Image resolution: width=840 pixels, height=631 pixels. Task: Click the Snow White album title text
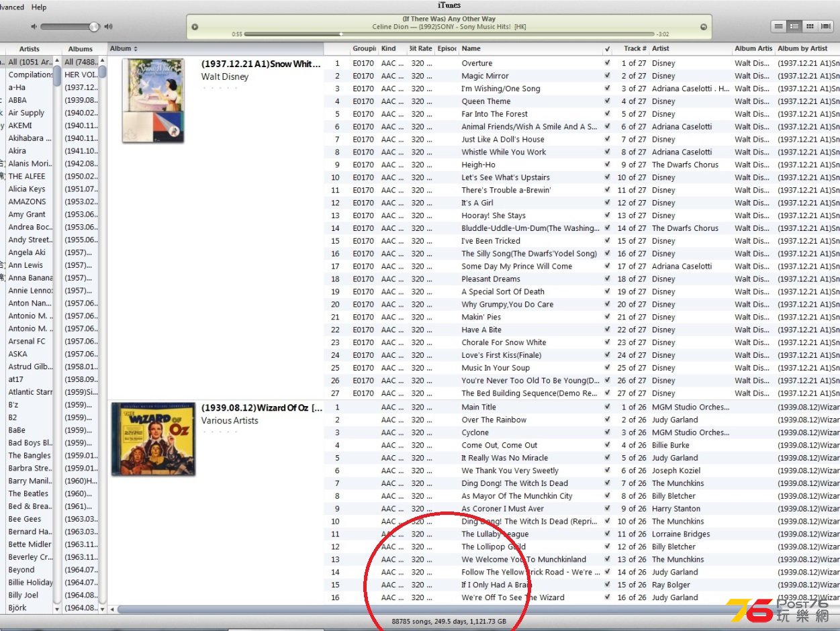tap(261, 64)
